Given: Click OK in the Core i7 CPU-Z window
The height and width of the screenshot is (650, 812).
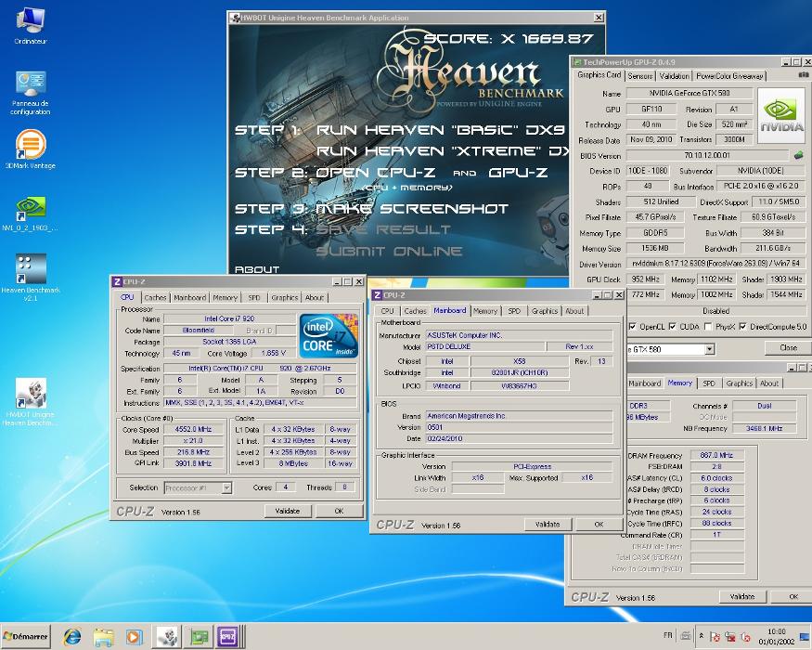Looking at the screenshot, I should click(339, 511).
